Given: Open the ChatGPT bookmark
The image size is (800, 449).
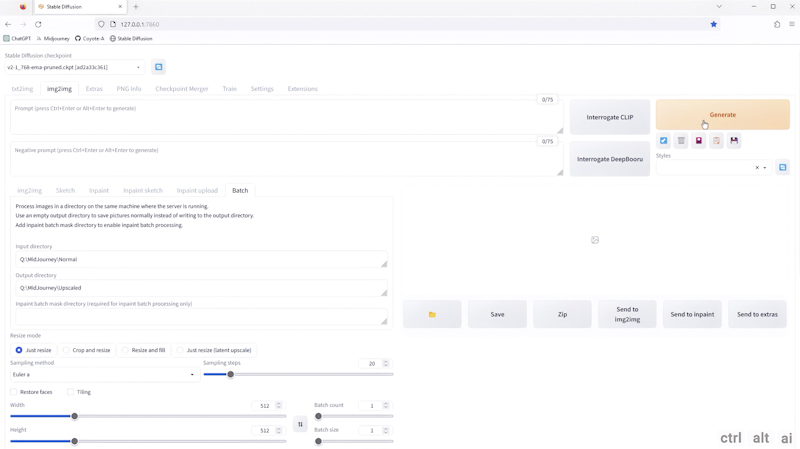Looking at the screenshot, I should click(x=17, y=38).
